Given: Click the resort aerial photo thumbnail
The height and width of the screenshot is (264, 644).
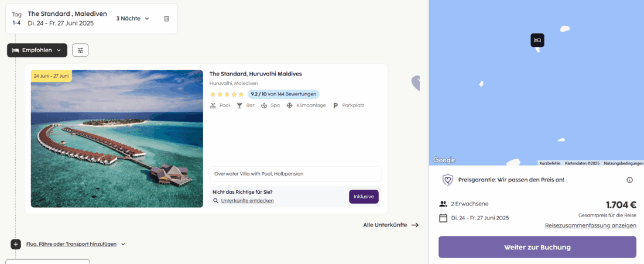Looking at the screenshot, I should [x=117, y=139].
